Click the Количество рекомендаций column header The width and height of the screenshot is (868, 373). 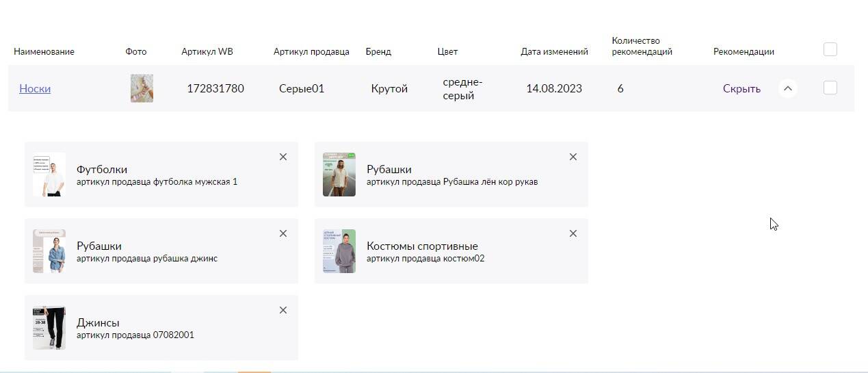click(x=642, y=46)
